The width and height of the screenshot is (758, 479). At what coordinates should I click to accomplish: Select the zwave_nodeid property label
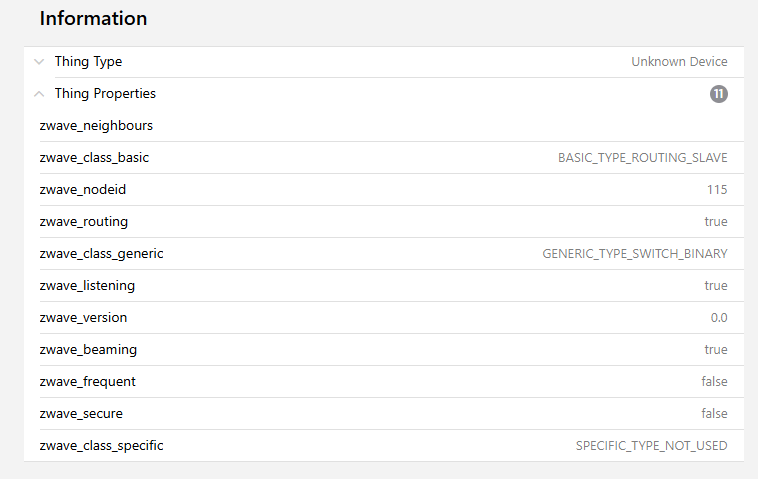click(82, 190)
